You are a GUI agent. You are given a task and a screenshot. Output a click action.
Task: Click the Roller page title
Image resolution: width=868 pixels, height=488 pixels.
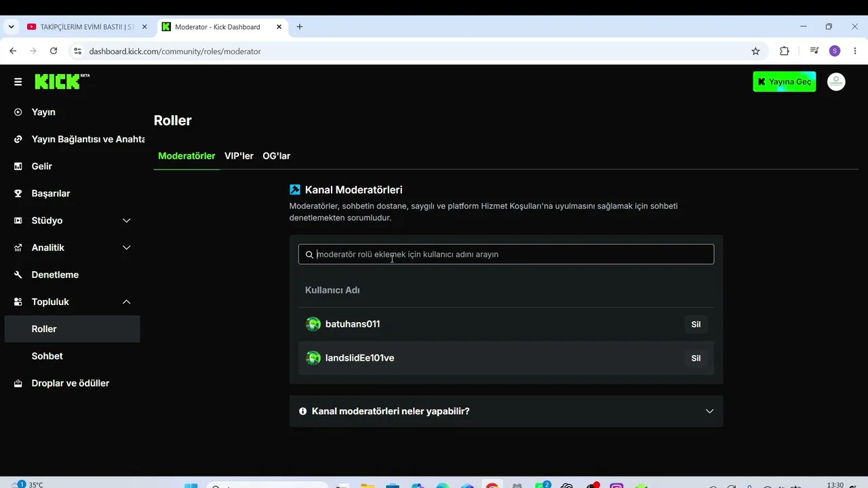click(173, 121)
